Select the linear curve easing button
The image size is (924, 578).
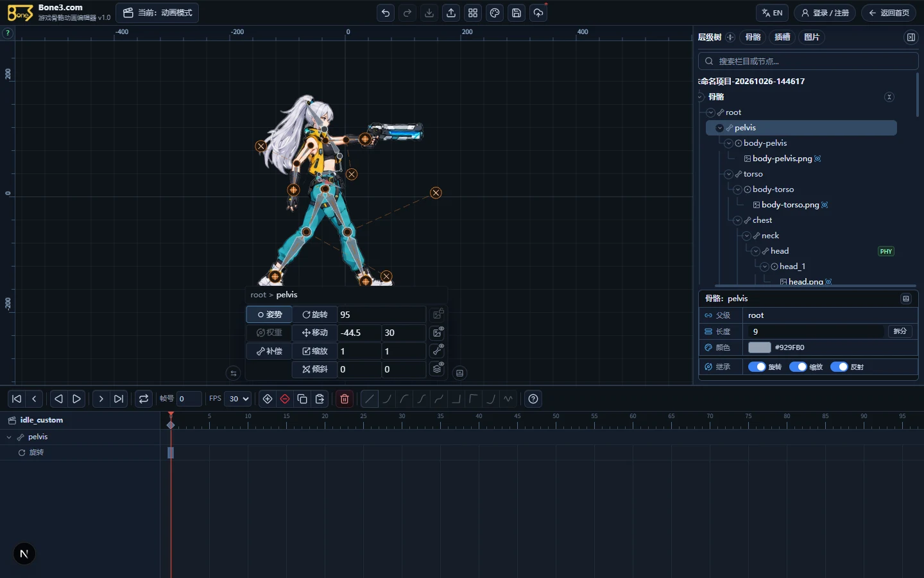point(370,399)
